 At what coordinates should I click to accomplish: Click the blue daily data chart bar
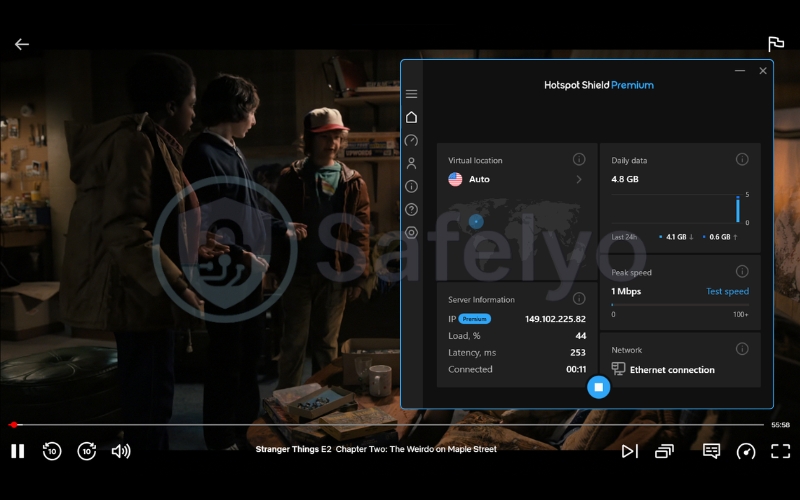pos(737,209)
